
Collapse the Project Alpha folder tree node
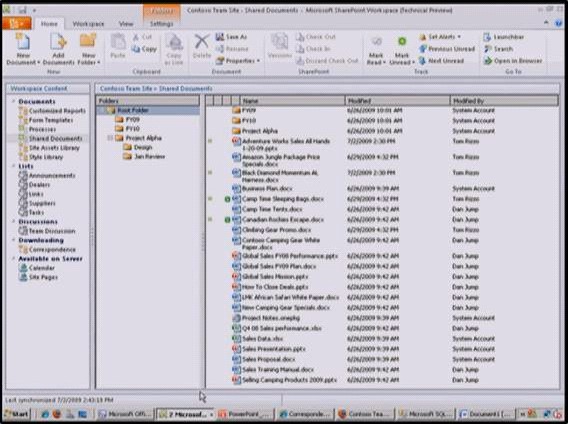tap(110, 138)
